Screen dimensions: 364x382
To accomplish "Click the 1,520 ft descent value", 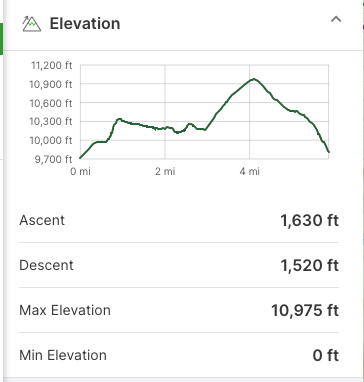I will [310, 266].
